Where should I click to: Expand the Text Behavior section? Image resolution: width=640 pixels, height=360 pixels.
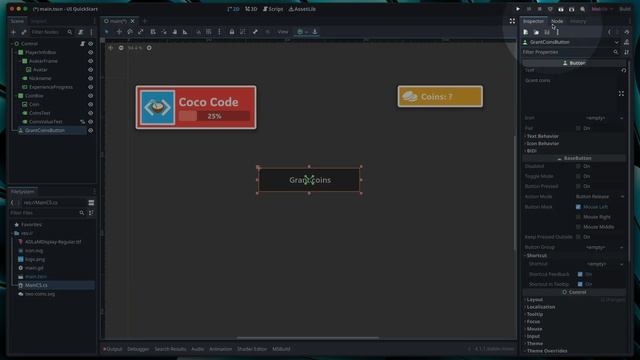tap(542, 136)
